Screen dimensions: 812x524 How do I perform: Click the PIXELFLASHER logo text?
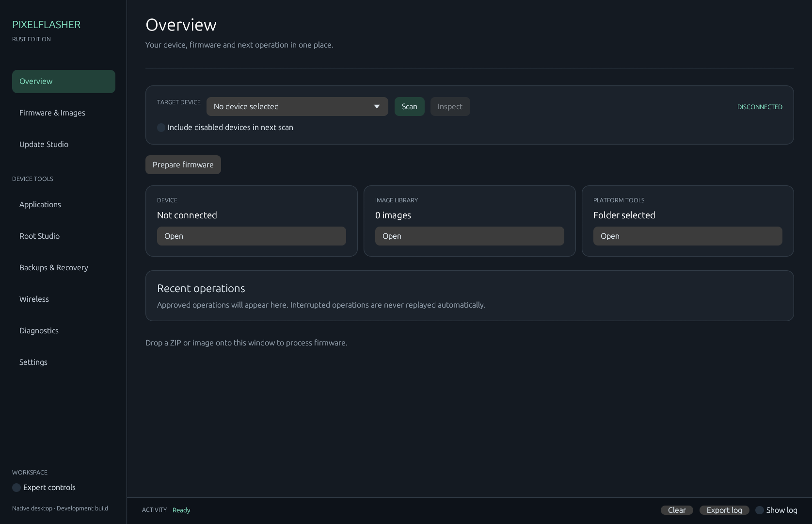pos(47,25)
